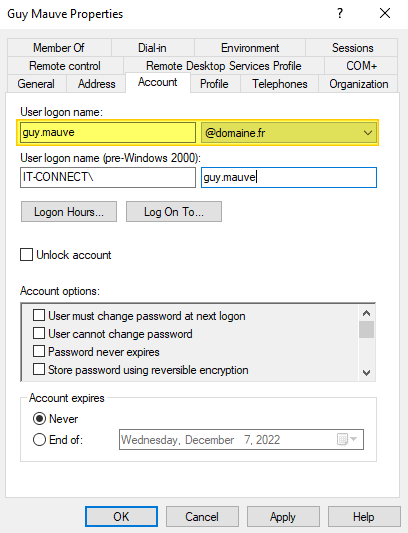This screenshot has height=533, width=408.
Task: Check User cannot change password
Action: coord(39,333)
